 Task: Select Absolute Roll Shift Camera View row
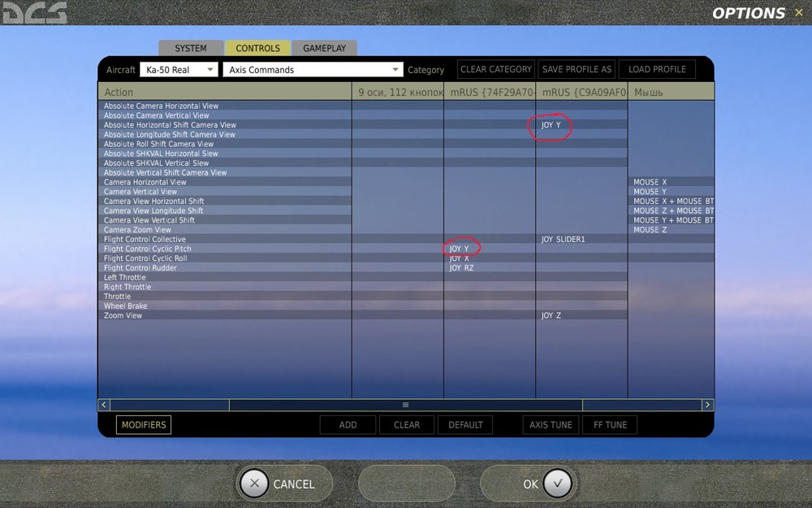pyautogui.click(x=225, y=144)
